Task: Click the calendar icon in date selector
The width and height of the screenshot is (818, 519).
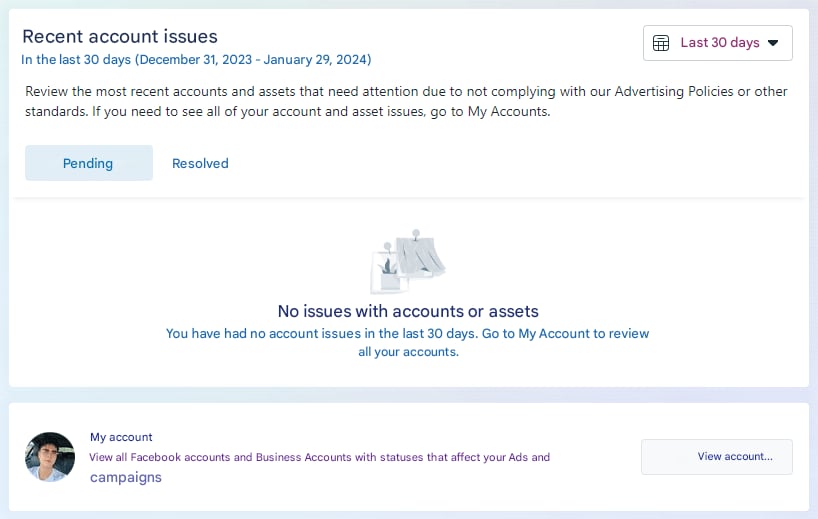Action: pos(660,43)
